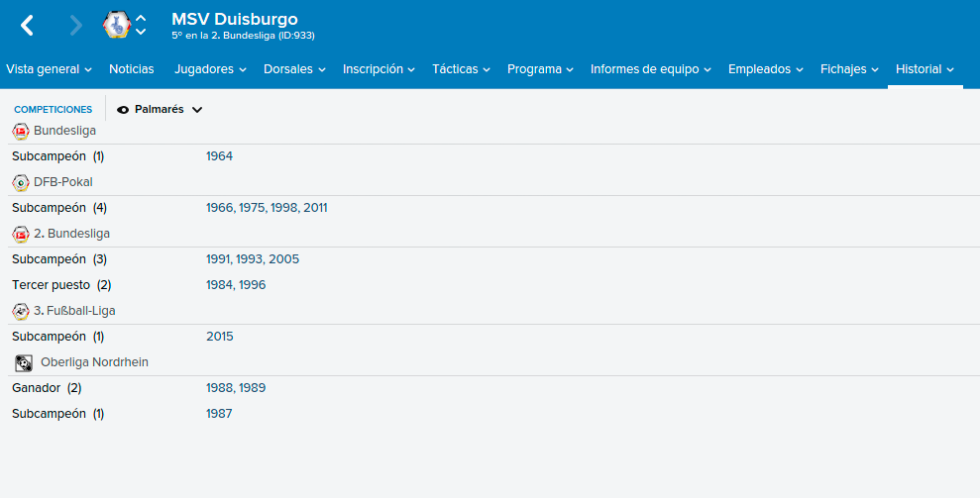Switch to the previous club with the up chevron

(x=142, y=19)
